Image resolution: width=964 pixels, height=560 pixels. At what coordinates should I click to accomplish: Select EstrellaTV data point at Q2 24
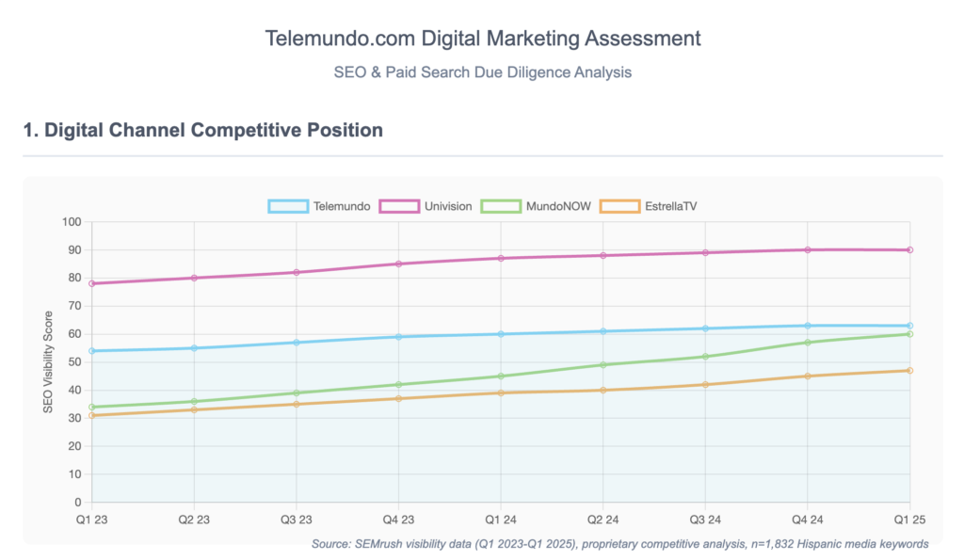pyautogui.click(x=603, y=391)
